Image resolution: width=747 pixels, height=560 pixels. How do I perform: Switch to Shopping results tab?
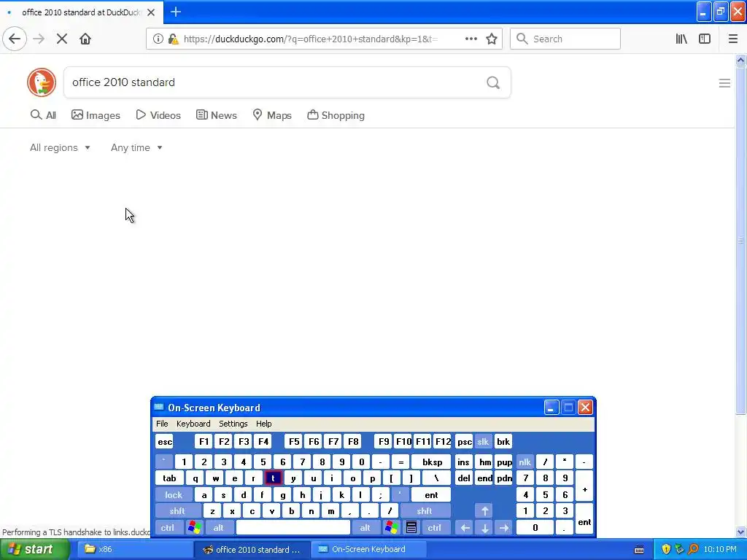(336, 115)
